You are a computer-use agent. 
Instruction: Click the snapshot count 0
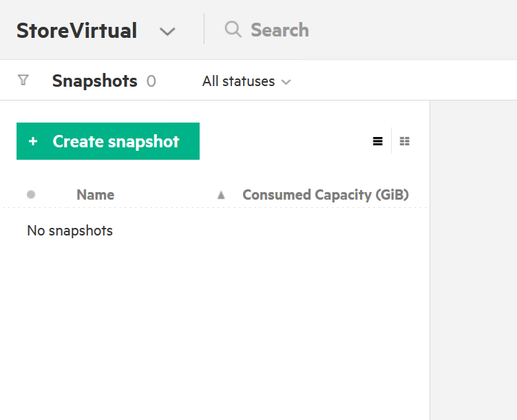point(151,81)
